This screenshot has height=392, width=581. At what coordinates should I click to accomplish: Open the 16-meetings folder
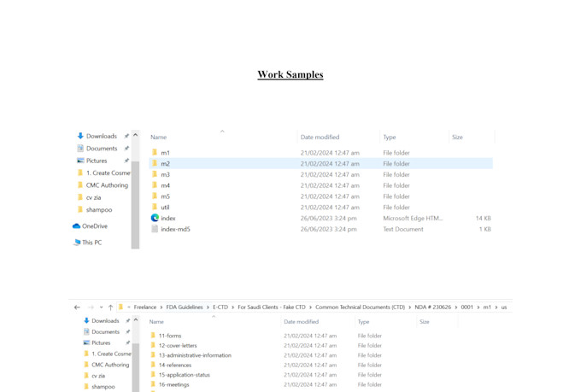(173, 384)
